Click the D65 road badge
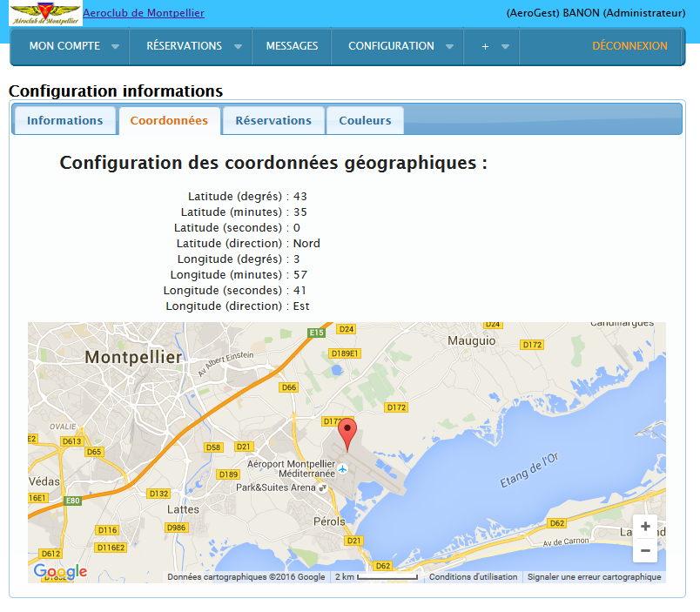Image resolution: width=700 pixels, height=612 pixels. tap(94, 452)
